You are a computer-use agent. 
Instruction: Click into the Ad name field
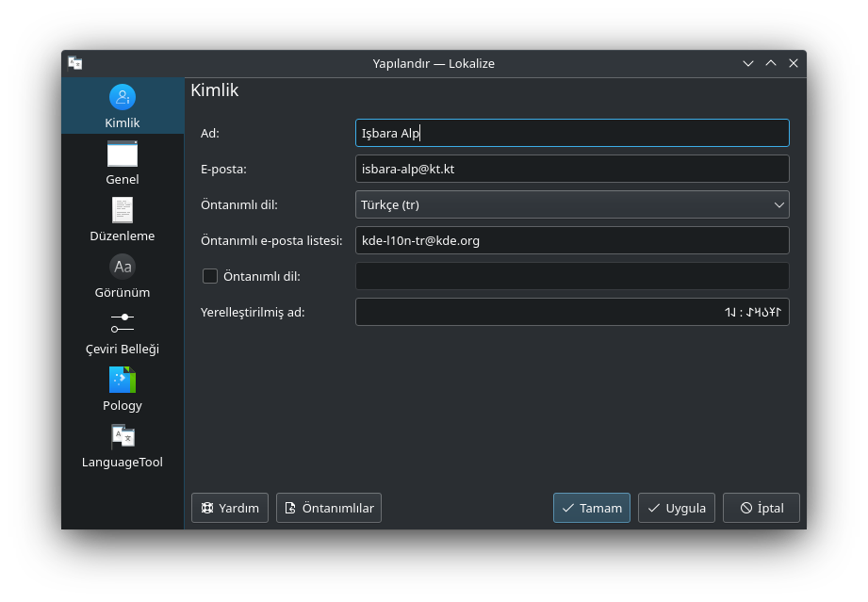point(572,133)
